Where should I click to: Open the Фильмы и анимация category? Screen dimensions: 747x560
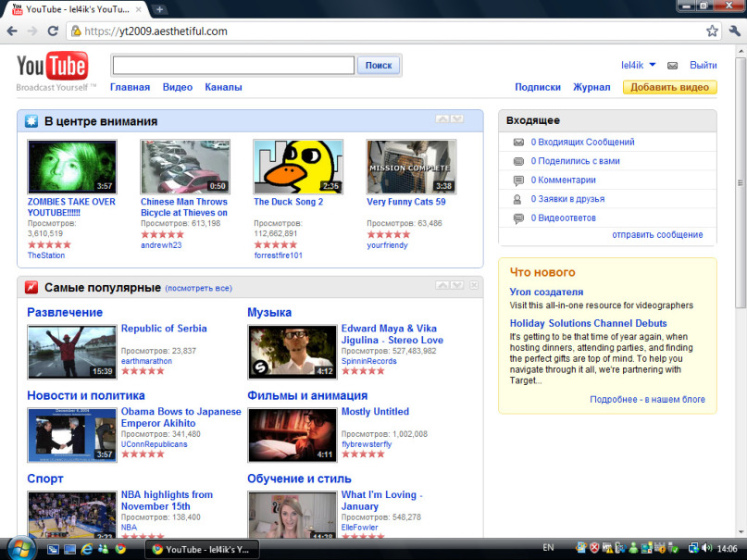point(307,396)
